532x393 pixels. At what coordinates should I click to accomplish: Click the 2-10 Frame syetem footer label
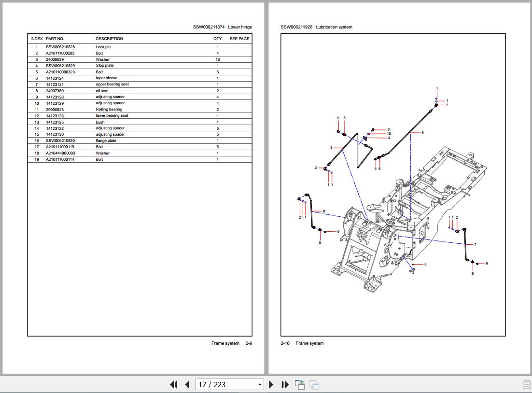pos(301,343)
